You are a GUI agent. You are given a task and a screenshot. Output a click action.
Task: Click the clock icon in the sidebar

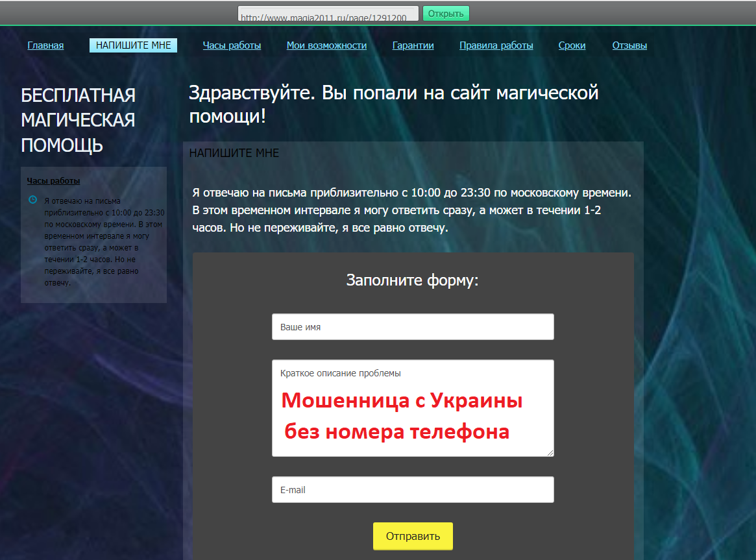(x=32, y=199)
